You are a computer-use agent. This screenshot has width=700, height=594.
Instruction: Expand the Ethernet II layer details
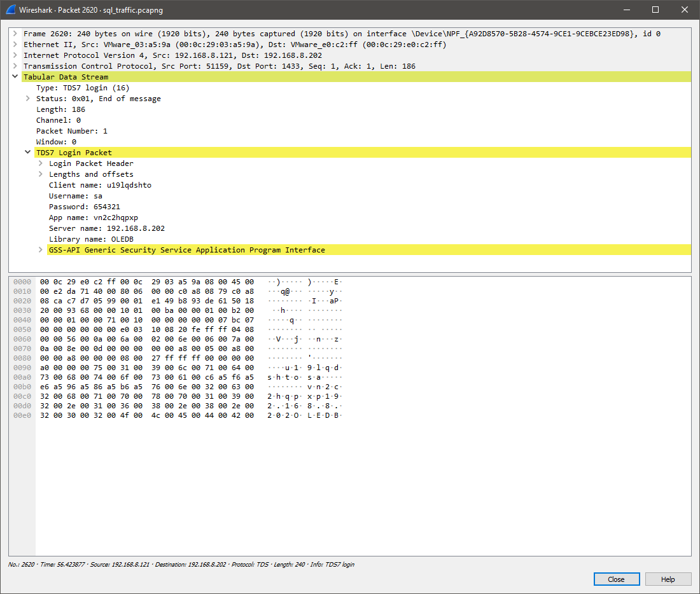(15, 45)
